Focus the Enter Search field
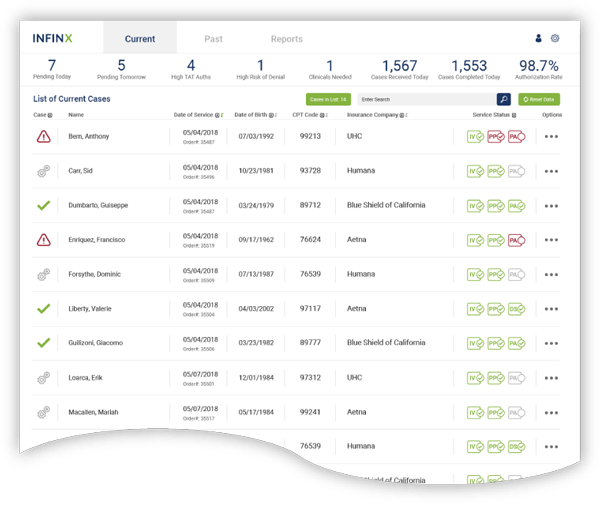The image size is (600, 523). [x=427, y=99]
